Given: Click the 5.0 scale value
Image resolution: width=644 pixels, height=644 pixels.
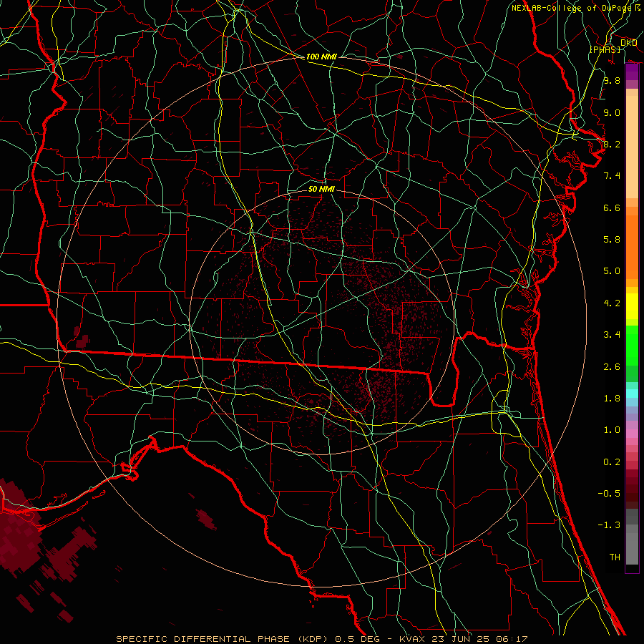Looking at the screenshot, I should 612,271.
